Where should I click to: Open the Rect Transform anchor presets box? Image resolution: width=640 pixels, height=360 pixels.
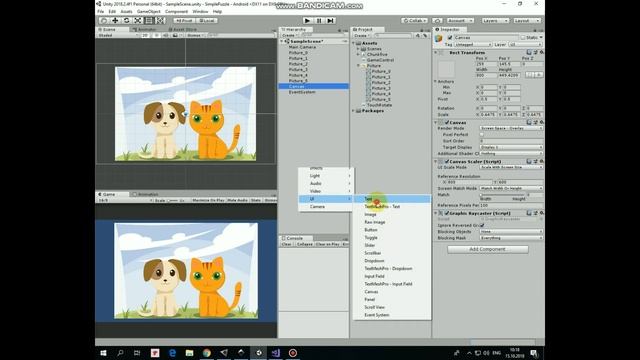[x=446, y=69]
